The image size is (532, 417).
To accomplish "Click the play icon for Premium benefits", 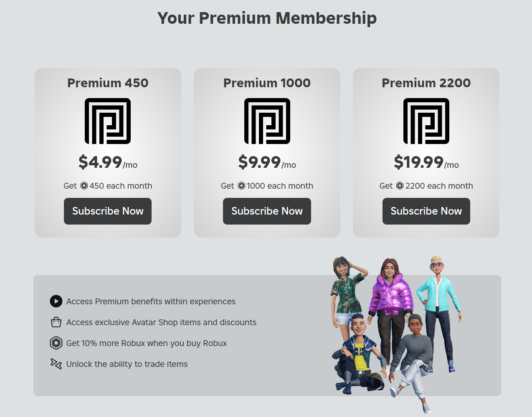I will (x=56, y=301).
